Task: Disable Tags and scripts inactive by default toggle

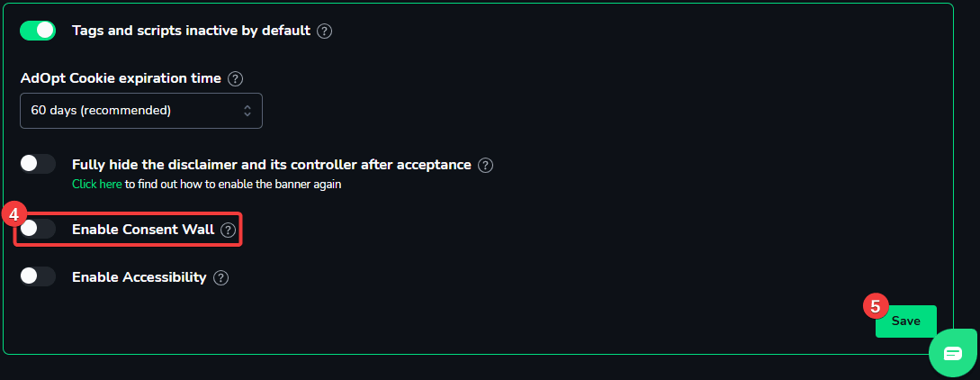Action: pos(38,30)
